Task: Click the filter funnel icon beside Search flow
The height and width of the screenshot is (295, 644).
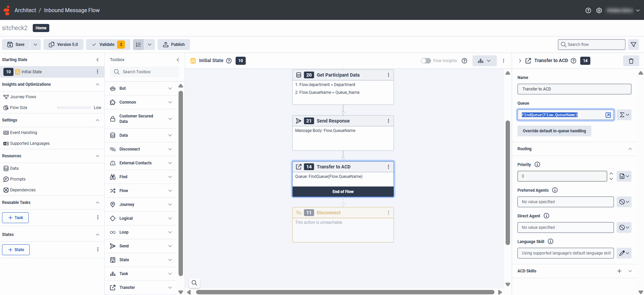Action: pyautogui.click(x=634, y=45)
